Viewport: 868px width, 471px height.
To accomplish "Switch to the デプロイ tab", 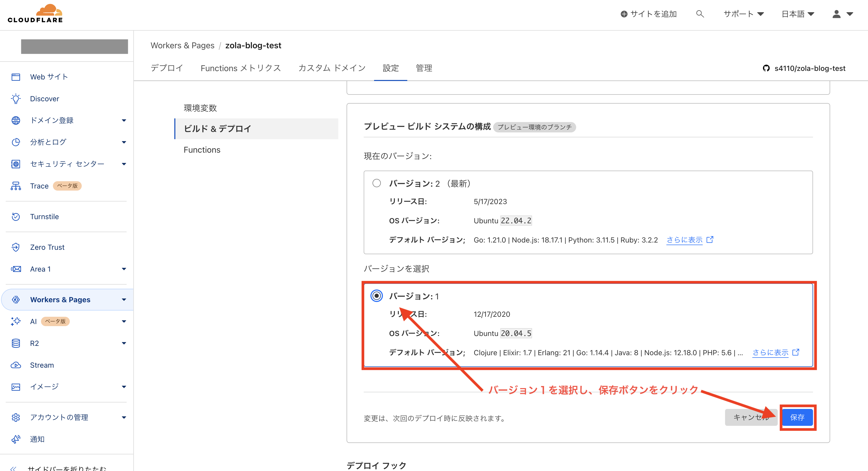I will point(167,68).
